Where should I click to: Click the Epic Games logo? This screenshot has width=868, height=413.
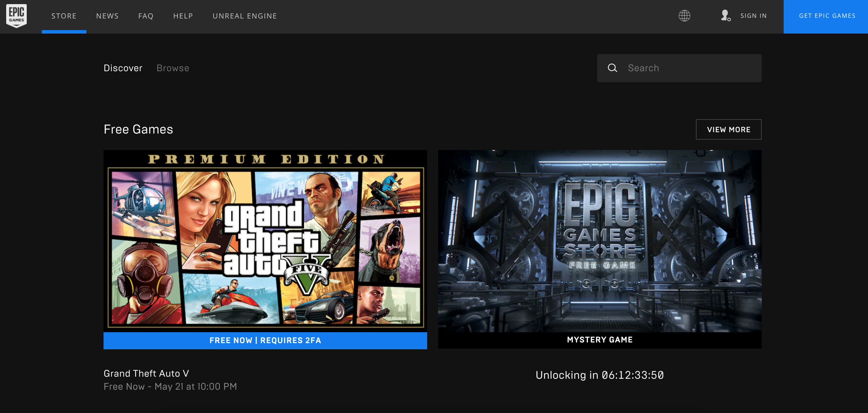tap(16, 16)
